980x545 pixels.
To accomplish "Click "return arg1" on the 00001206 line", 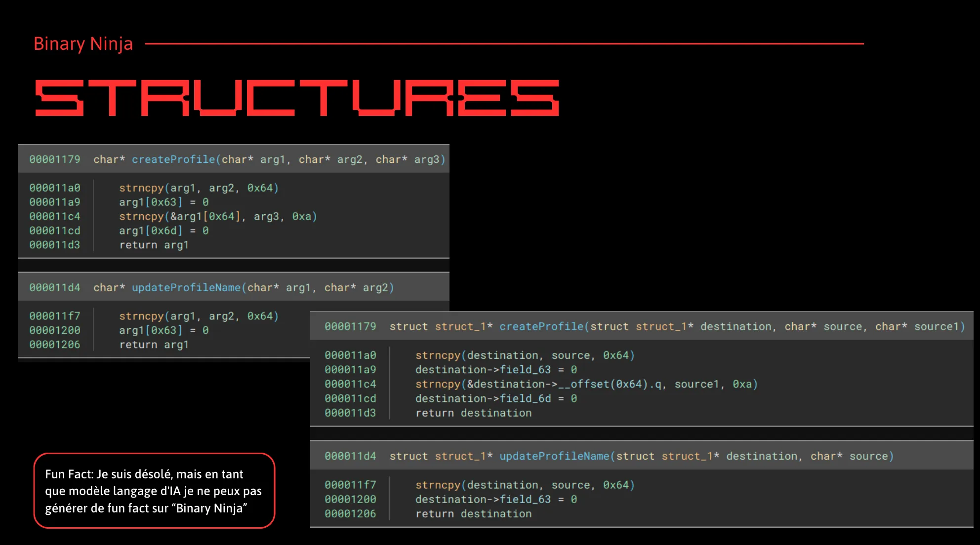I will coord(154,345).
